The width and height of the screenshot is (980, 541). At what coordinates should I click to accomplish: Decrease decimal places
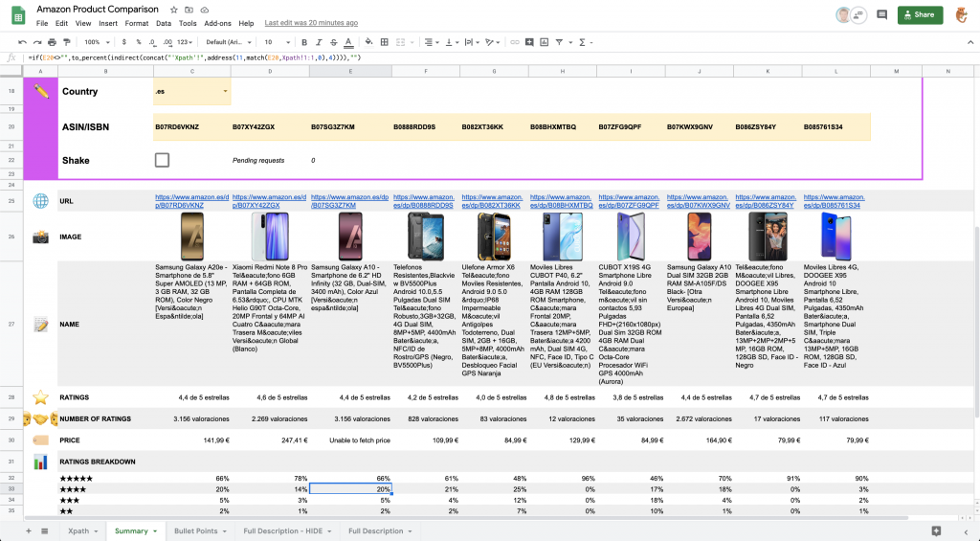(152, 42)
